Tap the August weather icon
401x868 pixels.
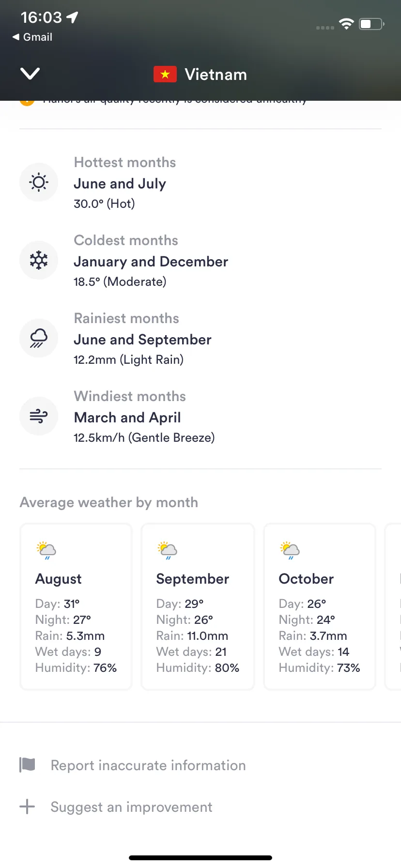click(x=46, y=550)
